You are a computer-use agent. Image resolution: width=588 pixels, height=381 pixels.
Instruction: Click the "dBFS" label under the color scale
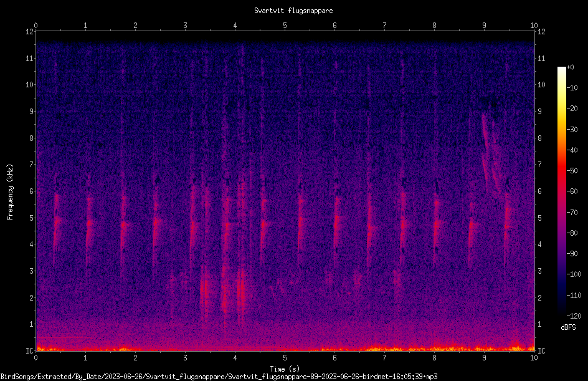point(568,327)
